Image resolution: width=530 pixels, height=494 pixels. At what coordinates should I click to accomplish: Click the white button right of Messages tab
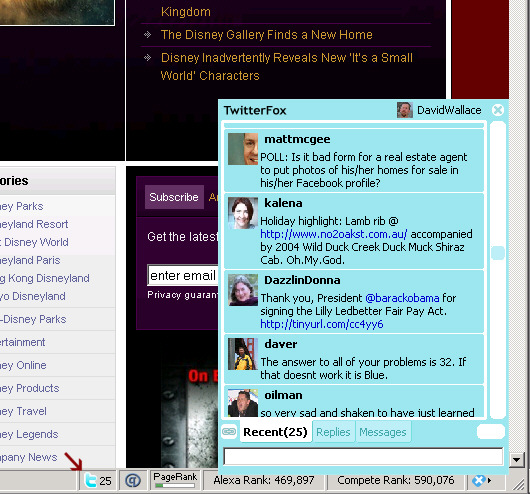pos(491,432)
